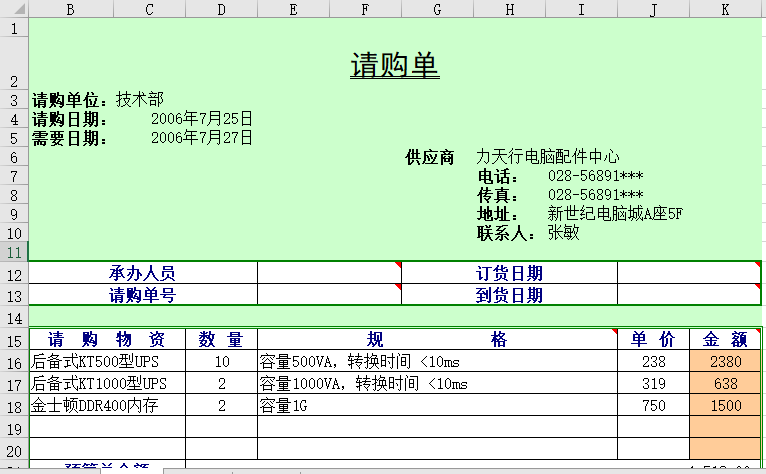This screenshot has width=766, height=474.
Task: Select the 力天行电脑配件中心 supplier name cell
Action: click(x=547, y=157)
